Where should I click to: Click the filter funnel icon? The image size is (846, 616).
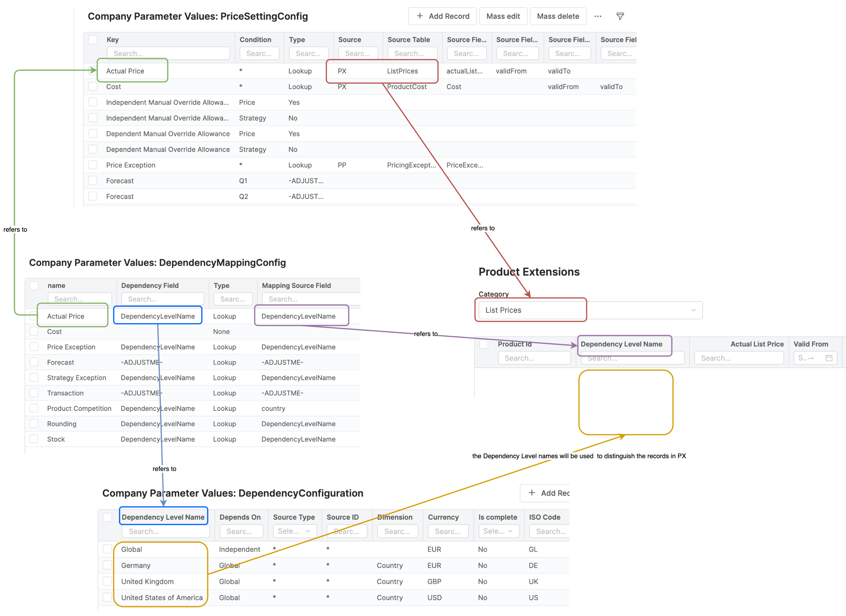(620, 16)
